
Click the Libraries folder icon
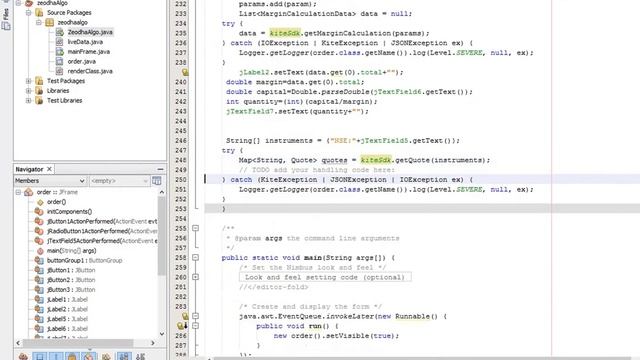39,91
